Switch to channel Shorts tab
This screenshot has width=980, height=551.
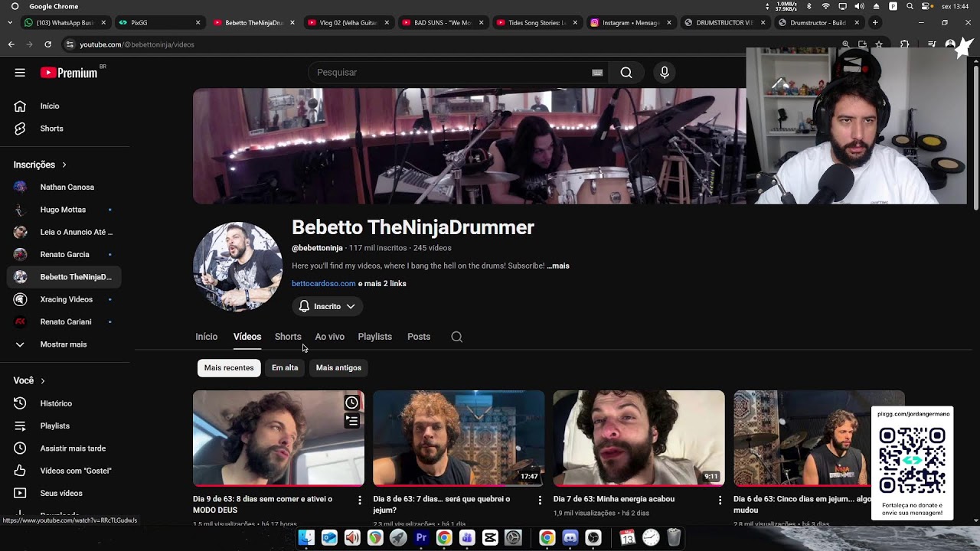288,337
